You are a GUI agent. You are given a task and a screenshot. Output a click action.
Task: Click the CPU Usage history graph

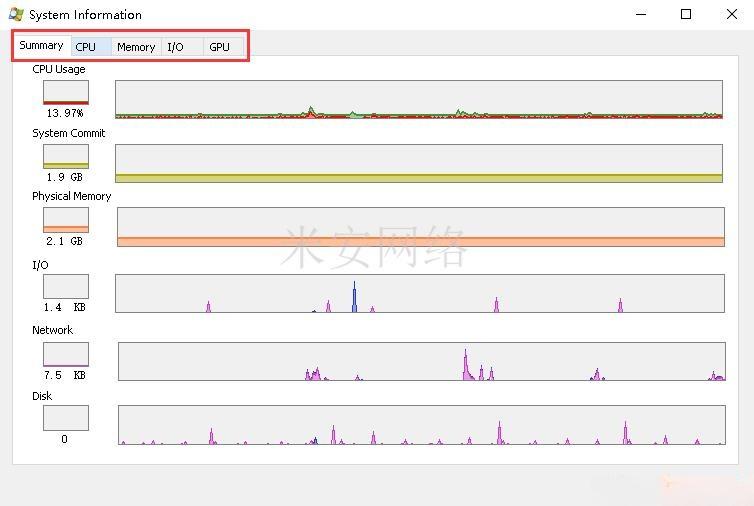pos(418,100)
